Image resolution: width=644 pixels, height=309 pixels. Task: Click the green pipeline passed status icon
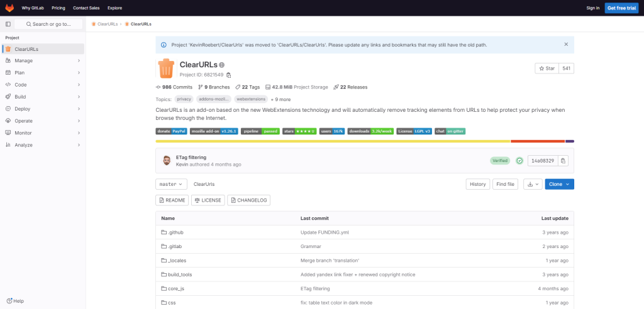(519, 161)
